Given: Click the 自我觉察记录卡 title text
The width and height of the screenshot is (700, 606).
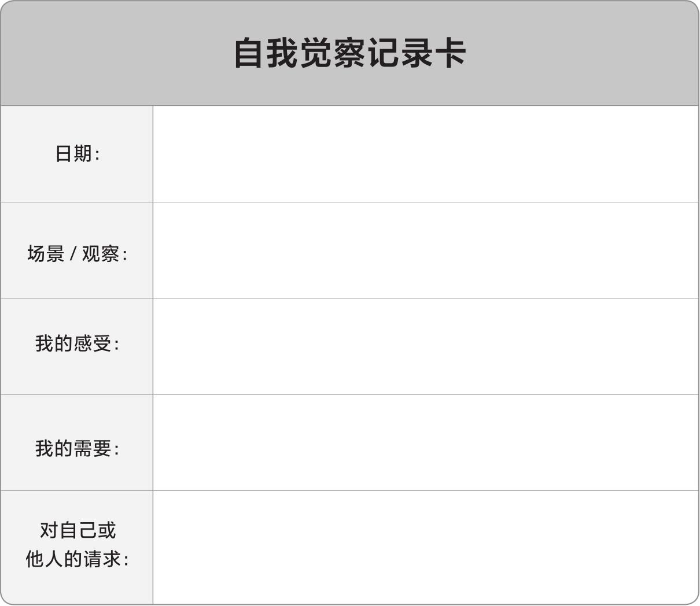Looking at the screenshot, I should tap(349, 54).
